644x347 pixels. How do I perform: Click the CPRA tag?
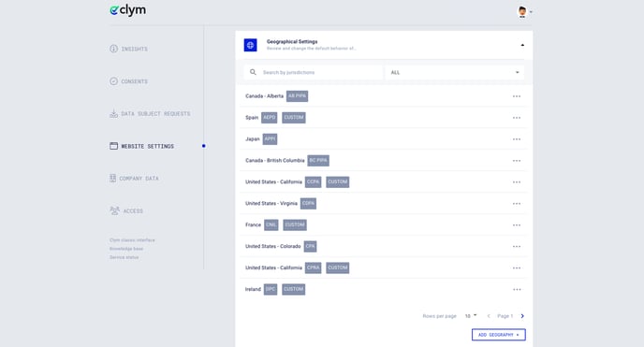point(313,267)
